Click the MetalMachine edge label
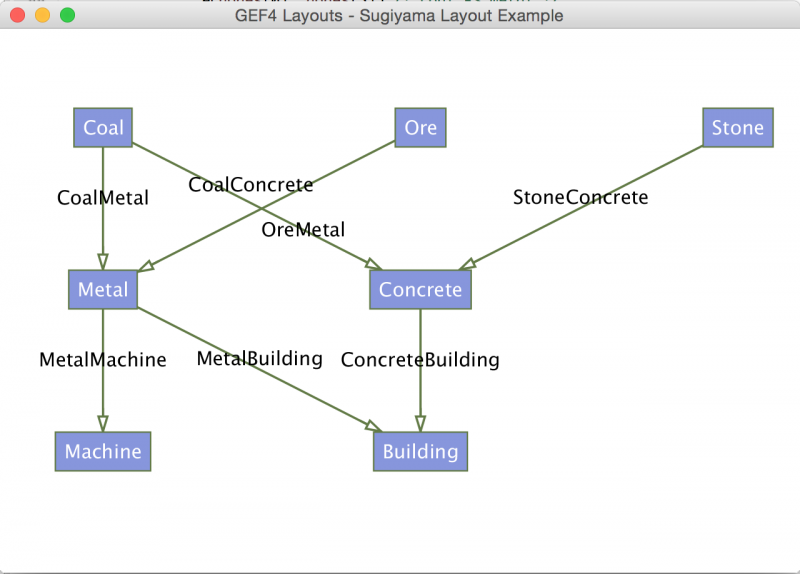 click(x=103, y=360)
